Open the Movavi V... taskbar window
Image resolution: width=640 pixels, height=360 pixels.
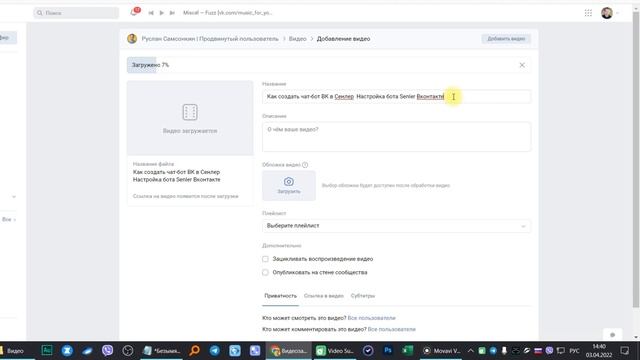pyautogui.click(x=442, y=351)
